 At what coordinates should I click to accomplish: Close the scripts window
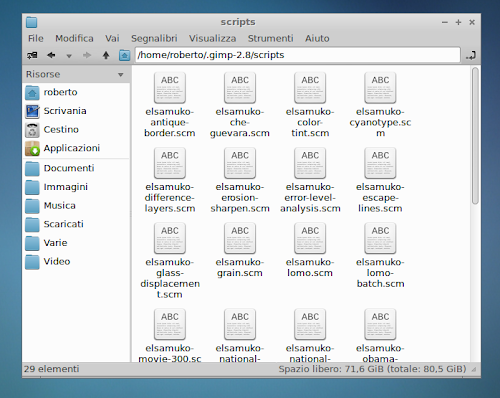472,22
